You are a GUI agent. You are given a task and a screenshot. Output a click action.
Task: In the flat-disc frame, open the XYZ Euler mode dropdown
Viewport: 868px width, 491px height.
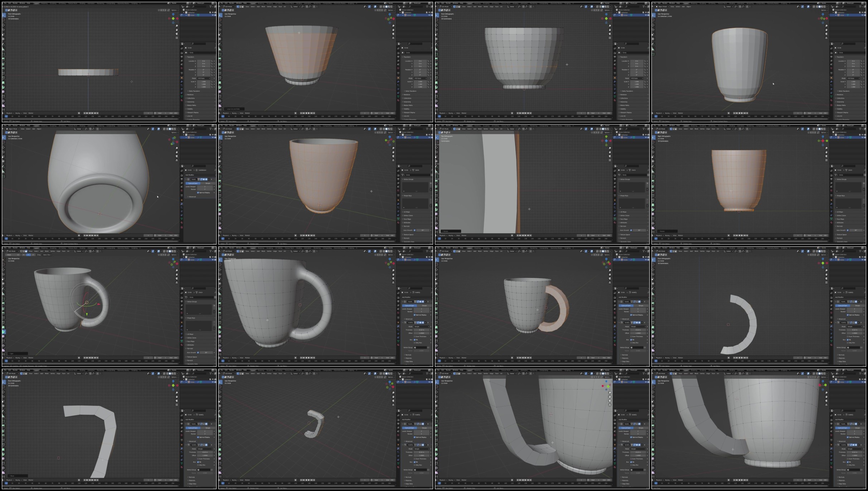[204, 78]
